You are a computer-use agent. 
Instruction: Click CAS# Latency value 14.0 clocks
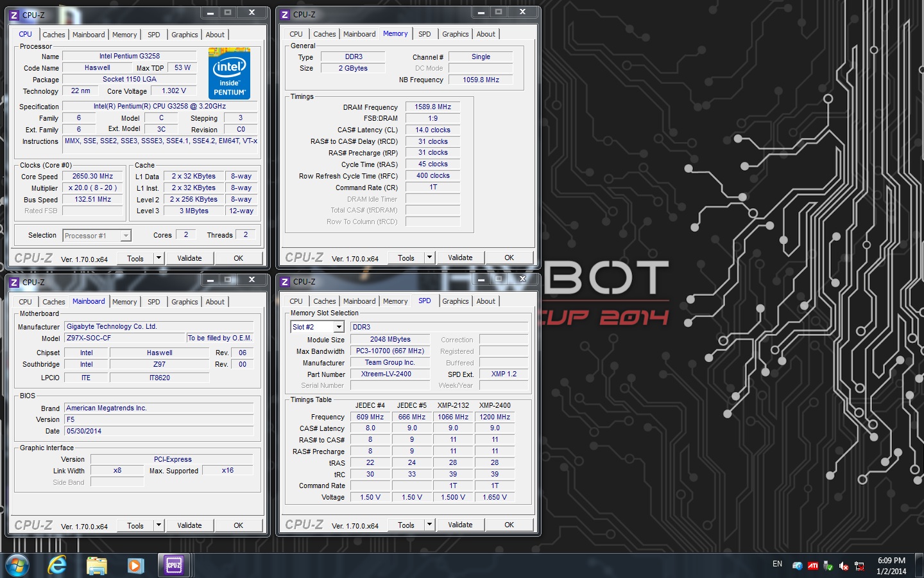tap(432, 130)
